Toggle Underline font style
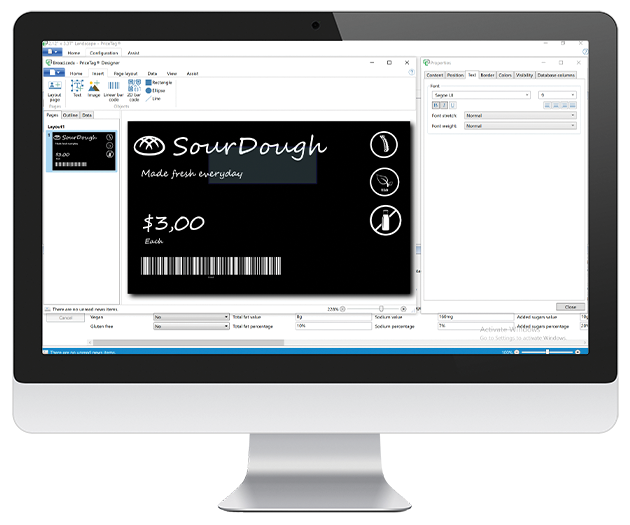 point(451,104)
